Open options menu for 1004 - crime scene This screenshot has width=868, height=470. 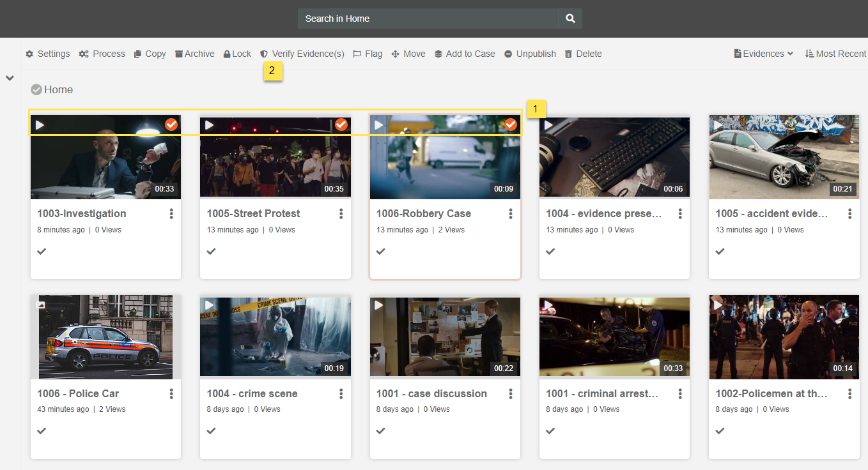pyautogui.click(x=341, y=393)
